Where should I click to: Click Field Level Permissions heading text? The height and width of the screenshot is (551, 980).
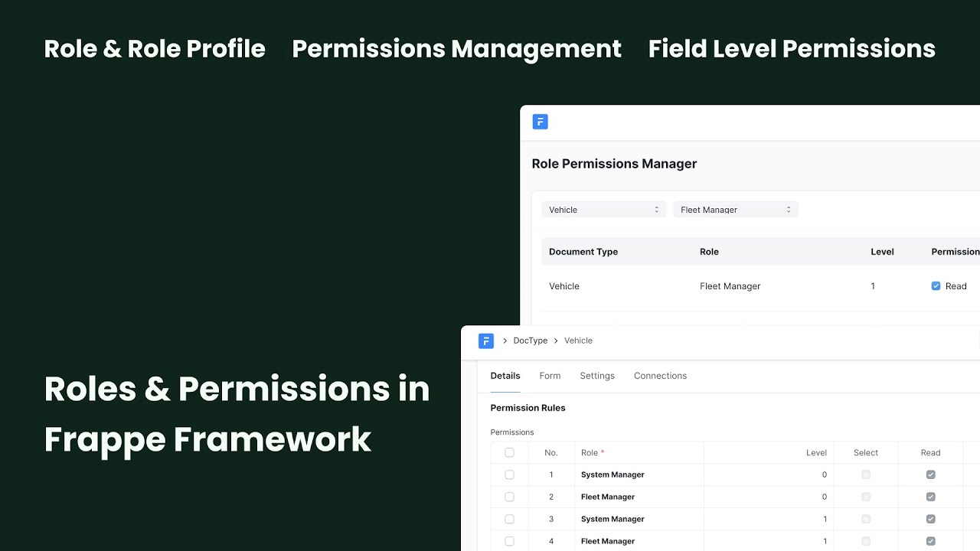pyautogui.click(x=792, y=49)
